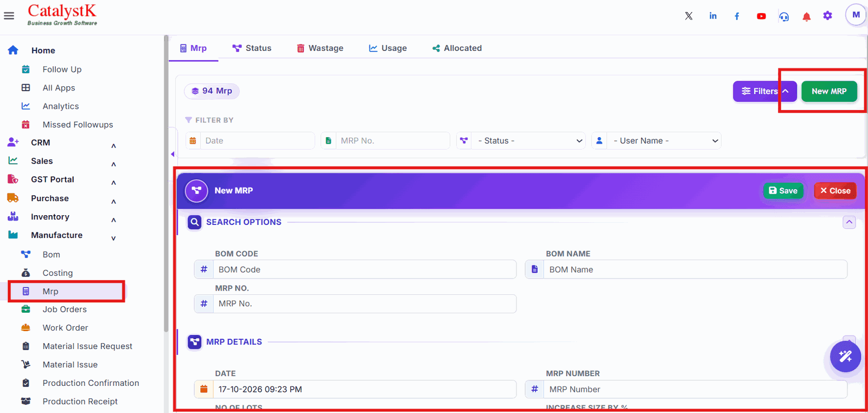
Task: Click the 94 Mrp count badge
Action: [x=212, y=91]
